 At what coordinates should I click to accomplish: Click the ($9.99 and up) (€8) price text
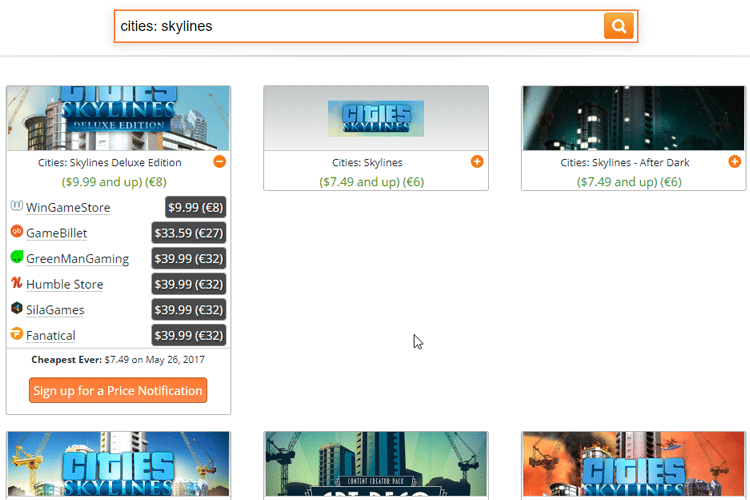(x=114, y=182)
